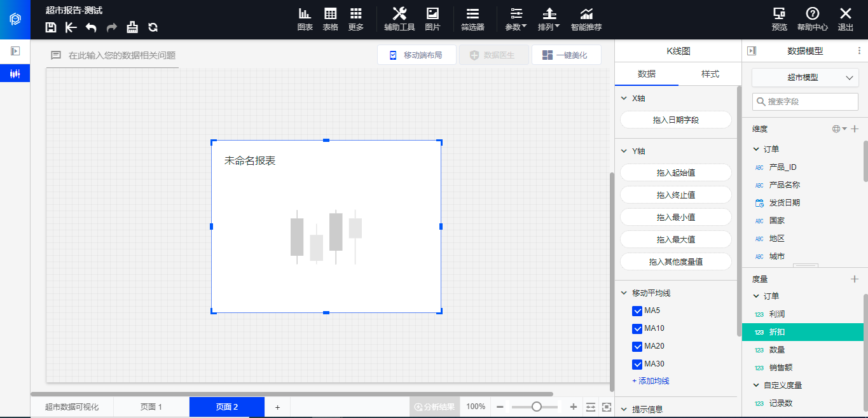This screenshot has height=418, width=868.
Task: Toggle the MA20 checkbox
Action: click(637, 347)
